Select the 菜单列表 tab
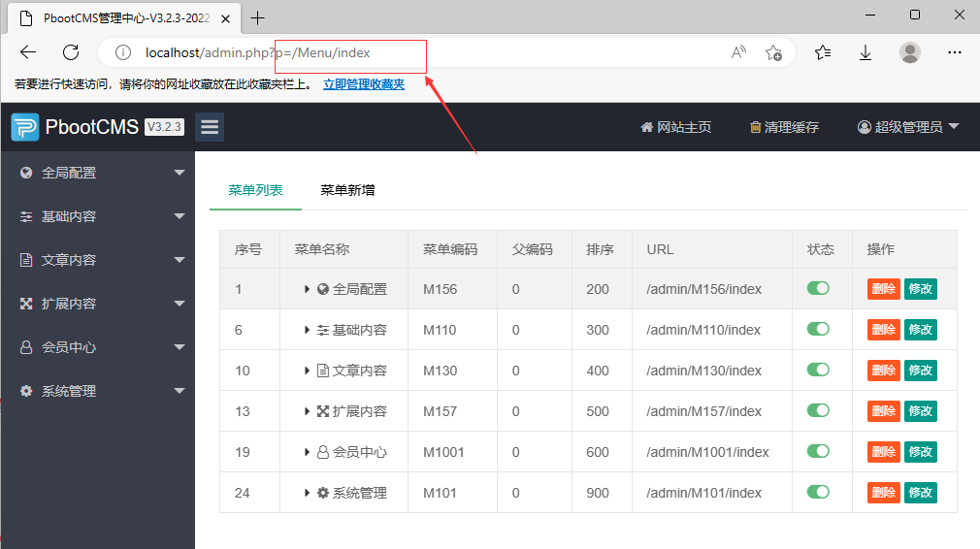Image resolution: width=980 pixels, height=549 pixels. [x=255, y=190]
